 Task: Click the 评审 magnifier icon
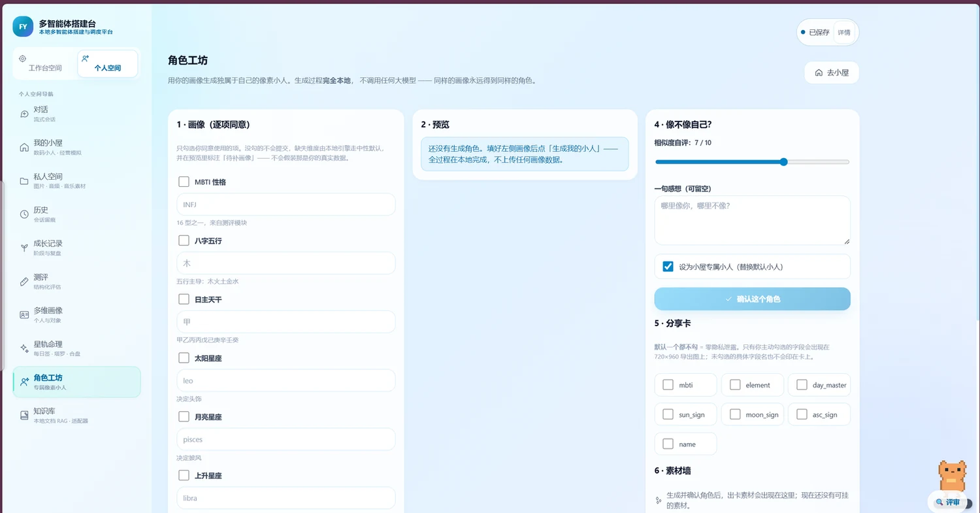(939, 502)
